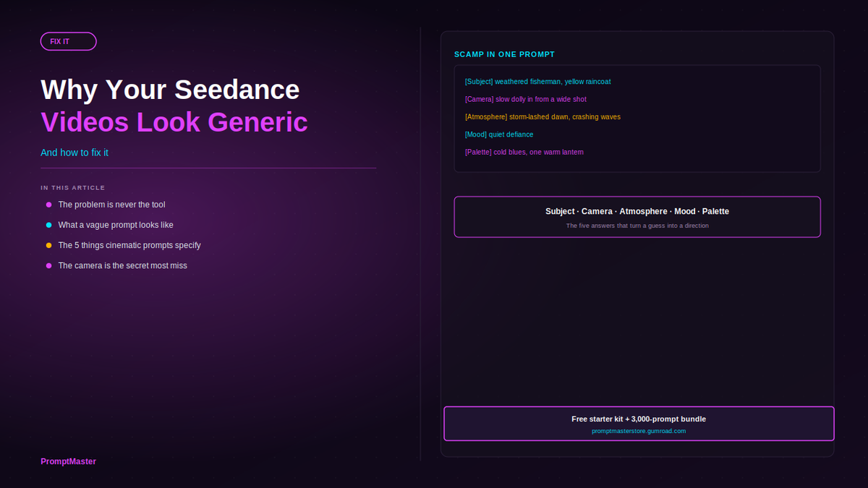Click the 'SCAMP IN ONE PROMPT' title
The height and width of the screenshot is (488, 868).
coord(504,54)
